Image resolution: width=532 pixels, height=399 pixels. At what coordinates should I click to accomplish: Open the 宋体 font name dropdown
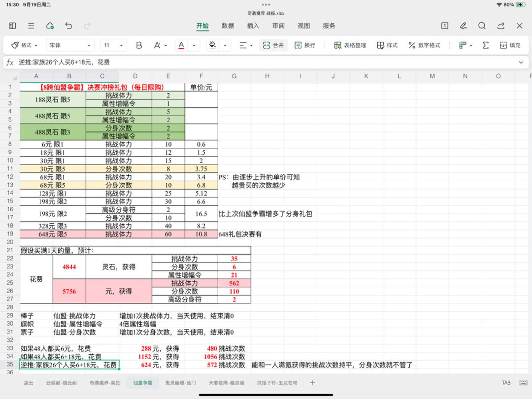[x=70, y=45]
